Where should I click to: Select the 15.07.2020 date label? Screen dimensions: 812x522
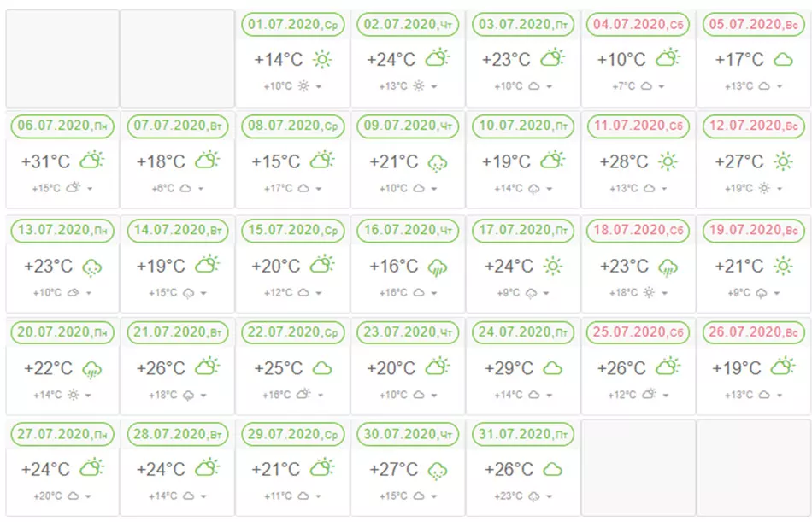click(x=292, y=230)
